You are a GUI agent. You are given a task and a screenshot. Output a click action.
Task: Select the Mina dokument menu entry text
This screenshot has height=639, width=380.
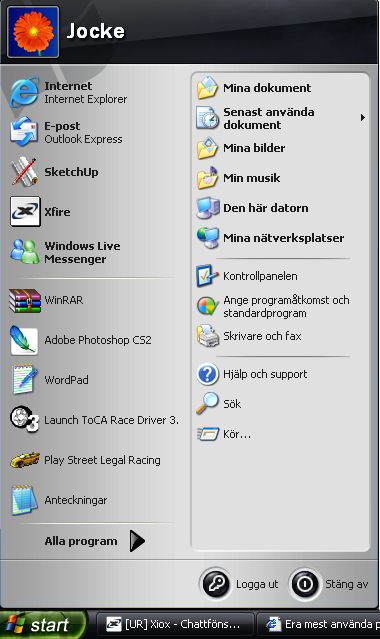(x=267, y=88)
